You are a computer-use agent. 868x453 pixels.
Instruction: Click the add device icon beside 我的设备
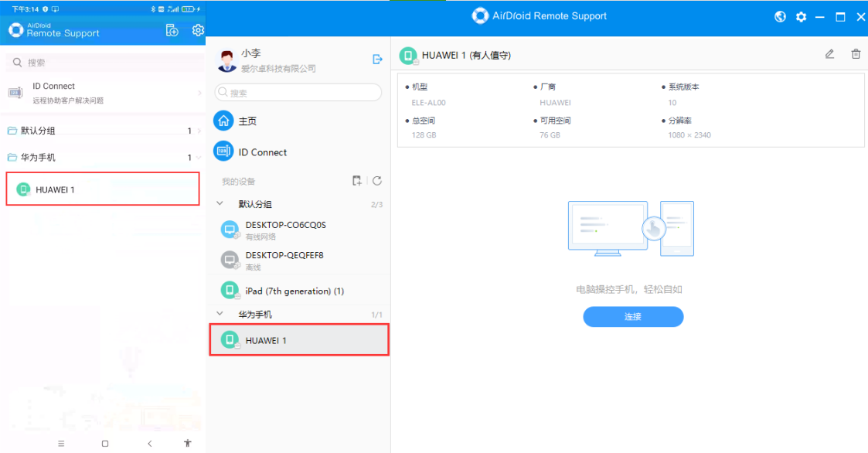(x=357, y=181)
